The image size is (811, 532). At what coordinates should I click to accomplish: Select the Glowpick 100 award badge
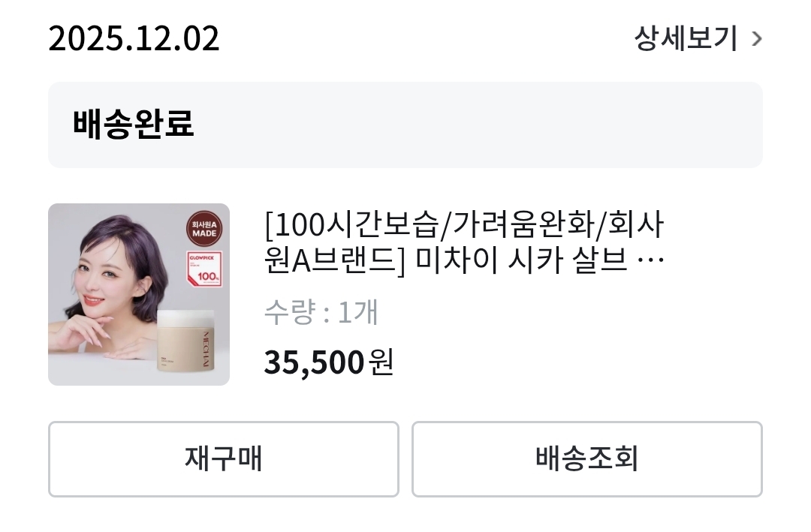pos(205,269)
